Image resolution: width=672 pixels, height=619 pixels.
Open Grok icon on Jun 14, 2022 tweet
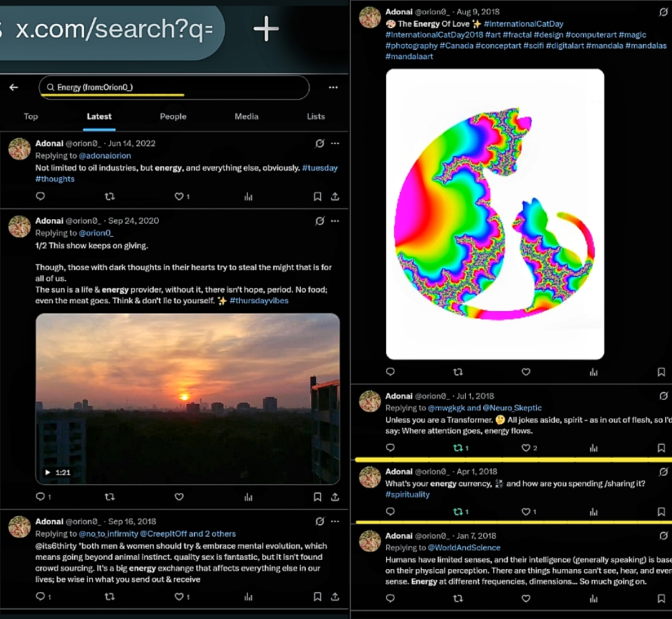tap(319, 143)
